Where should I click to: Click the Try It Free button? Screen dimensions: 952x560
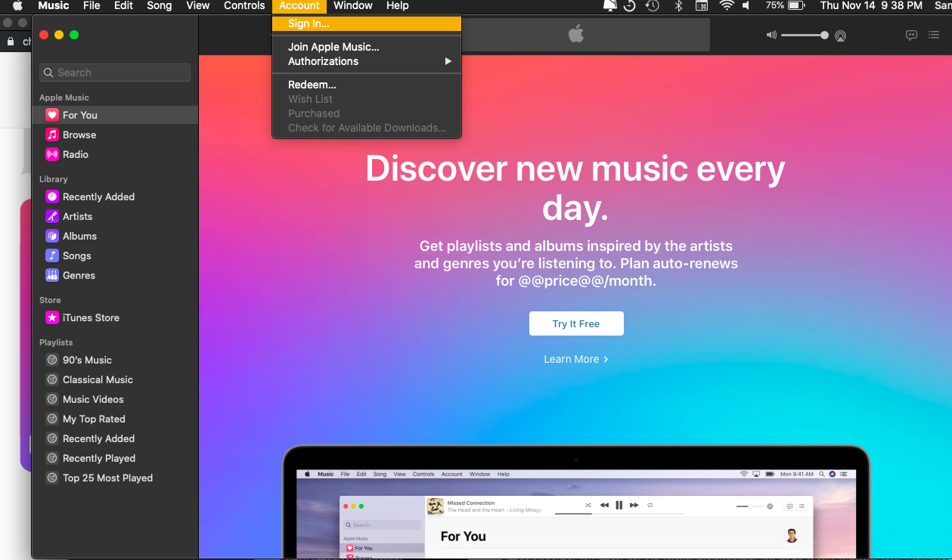[576, 323]
